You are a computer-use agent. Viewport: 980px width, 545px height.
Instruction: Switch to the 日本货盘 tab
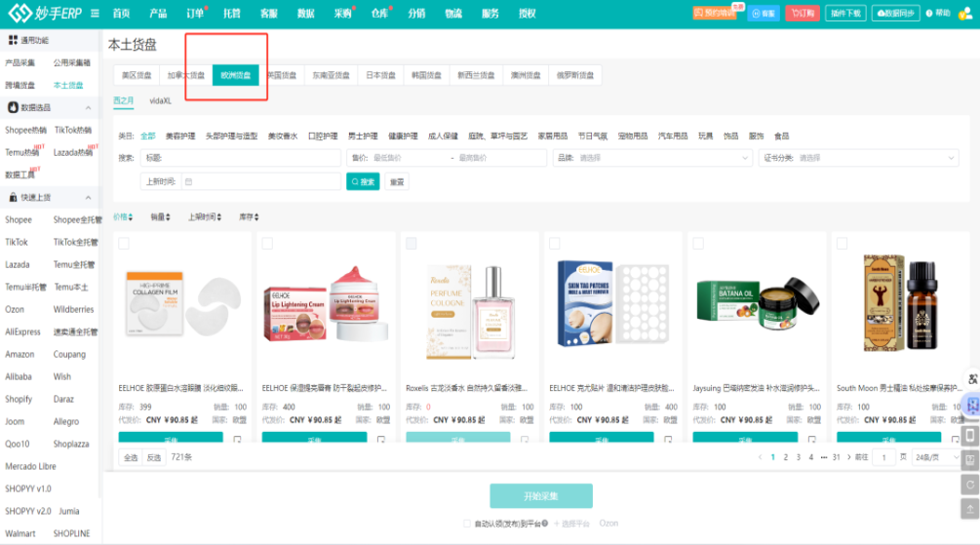point(380,75)
